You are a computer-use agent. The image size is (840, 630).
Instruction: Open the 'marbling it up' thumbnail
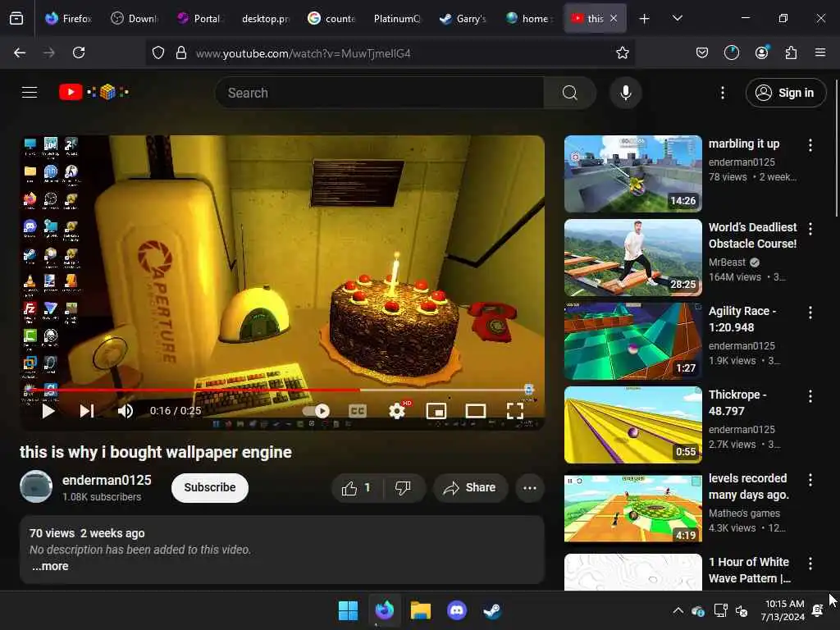[632, 174]
